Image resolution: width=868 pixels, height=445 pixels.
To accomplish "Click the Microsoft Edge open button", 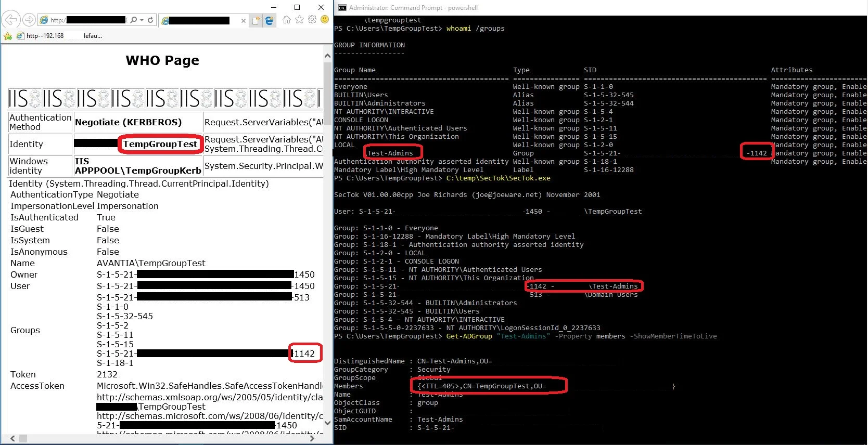I will click(x=269, y=20).
